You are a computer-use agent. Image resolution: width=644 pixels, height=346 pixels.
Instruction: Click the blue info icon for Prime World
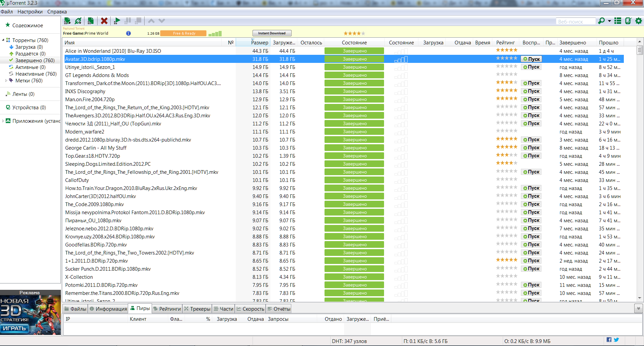(128, 33)
